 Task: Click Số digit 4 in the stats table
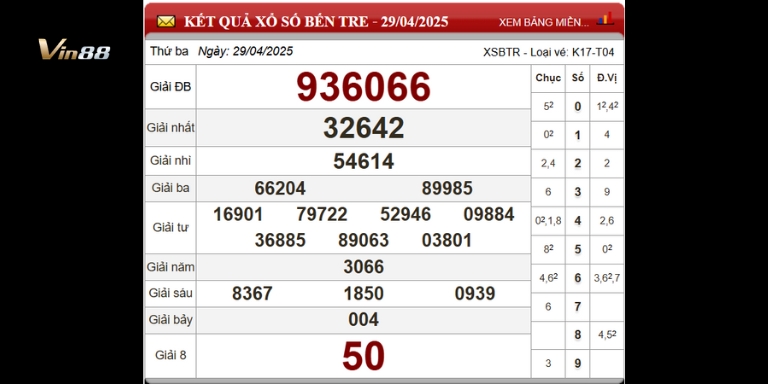(x=577, y=221)
